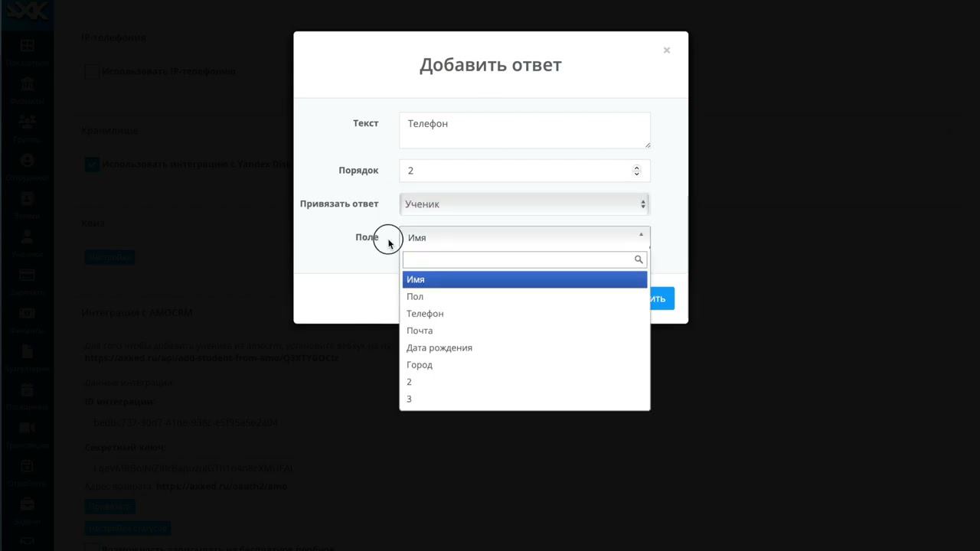This screenshot has height=551, width=980.
Task: Open Группы people icon in sidebar
Action: (x=27, y=122)
